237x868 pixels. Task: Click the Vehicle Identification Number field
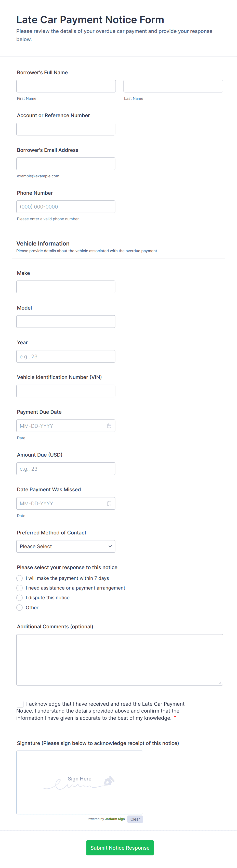(x=66, y=391)
